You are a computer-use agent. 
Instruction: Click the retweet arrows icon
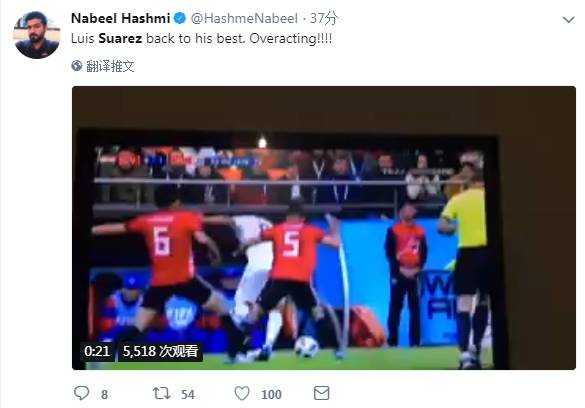point(162,393)
